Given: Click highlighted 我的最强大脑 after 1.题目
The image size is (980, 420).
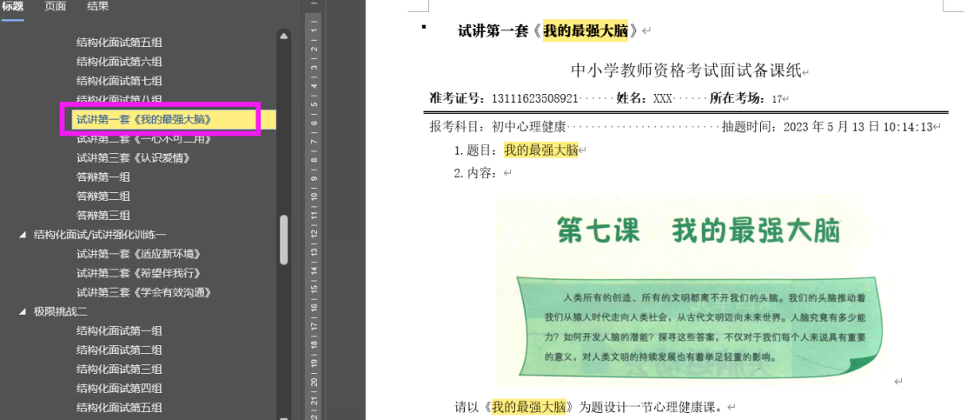Looking at the screenshot, I should click(540, 150).
